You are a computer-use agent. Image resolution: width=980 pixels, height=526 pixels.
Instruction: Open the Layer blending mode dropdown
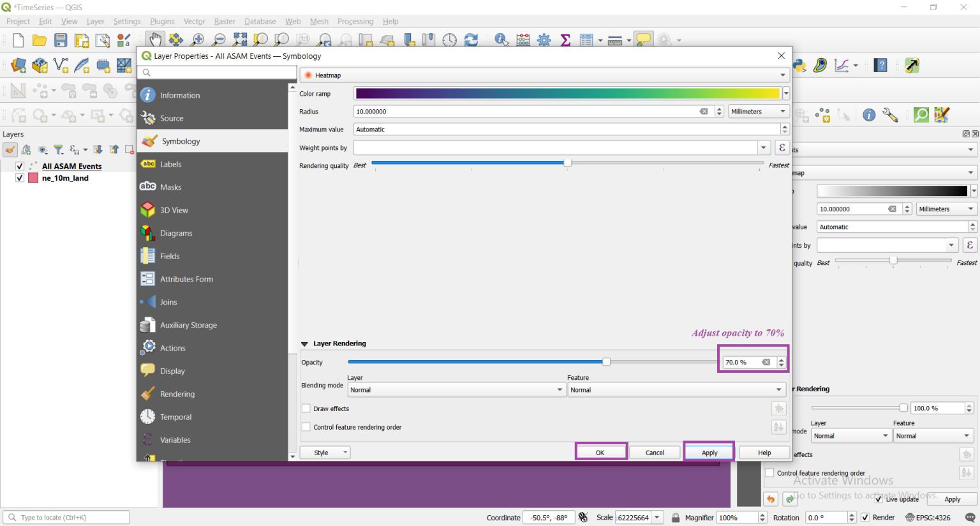coord(457,389)
